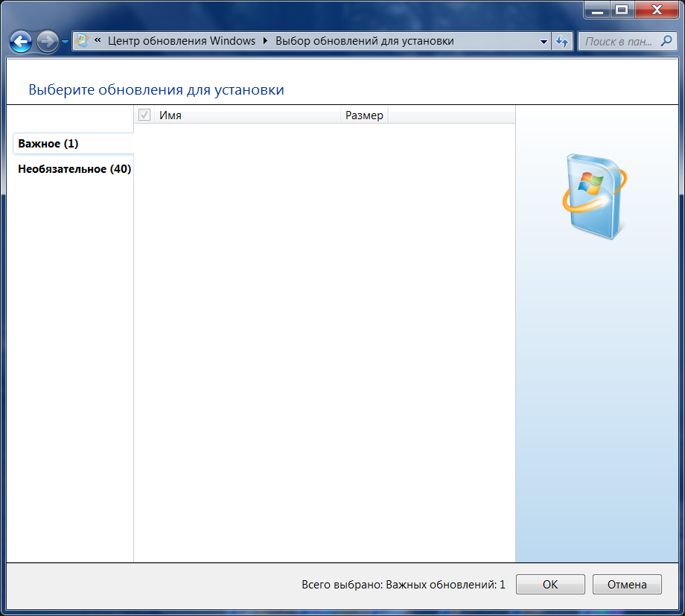Maximize the window
This screenshot has width=685, height=616.
click(622, 10)
